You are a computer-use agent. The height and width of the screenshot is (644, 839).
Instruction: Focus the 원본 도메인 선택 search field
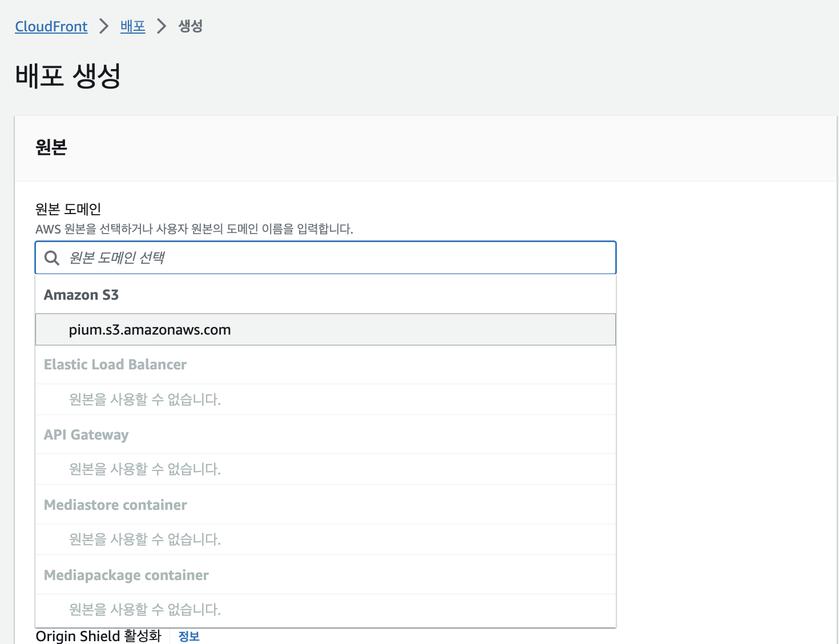[337, 258]
